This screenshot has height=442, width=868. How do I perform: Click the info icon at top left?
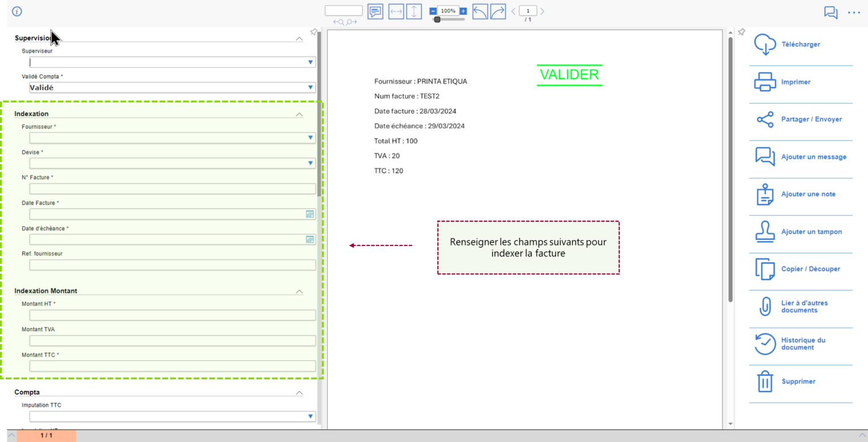17,11
